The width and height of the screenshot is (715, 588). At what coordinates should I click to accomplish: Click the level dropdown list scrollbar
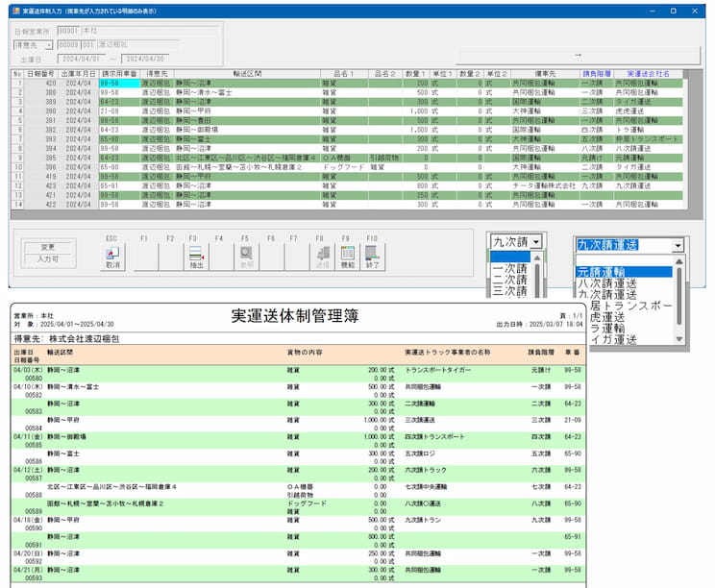click(x=537, y=278)
